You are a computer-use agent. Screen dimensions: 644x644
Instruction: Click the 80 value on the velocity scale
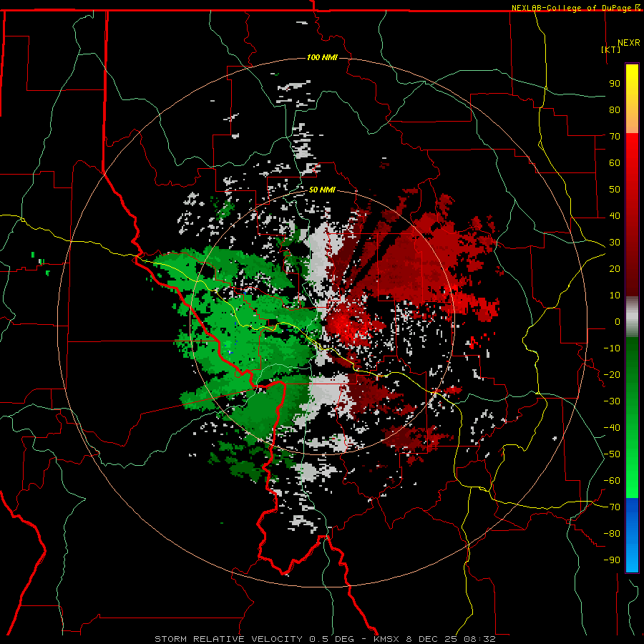pos(615,110)
